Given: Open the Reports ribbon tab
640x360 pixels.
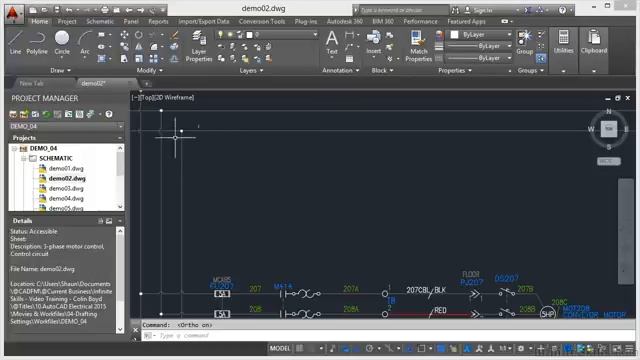Looking at the screenshot, I should click(158, 21).
